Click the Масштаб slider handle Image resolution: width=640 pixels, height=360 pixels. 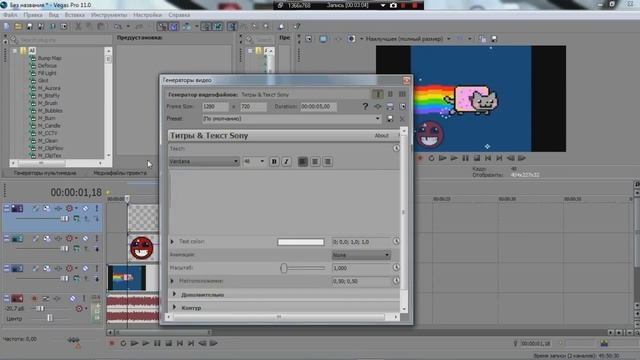click(x=284, y=268)
